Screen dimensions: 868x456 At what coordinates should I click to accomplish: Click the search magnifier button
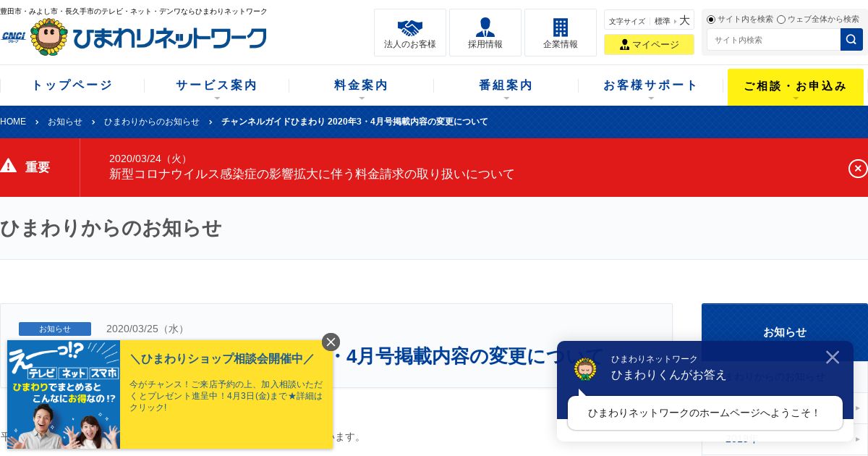tap(851, 39)
